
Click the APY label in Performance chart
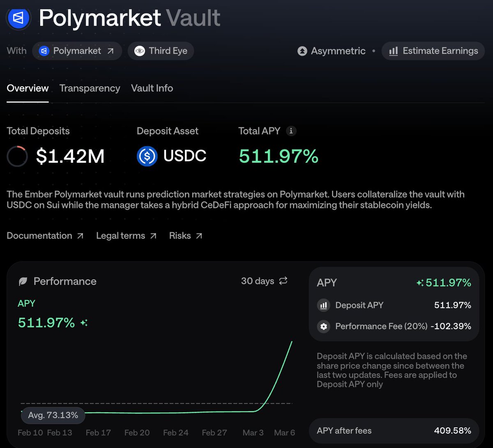[26, 303]
